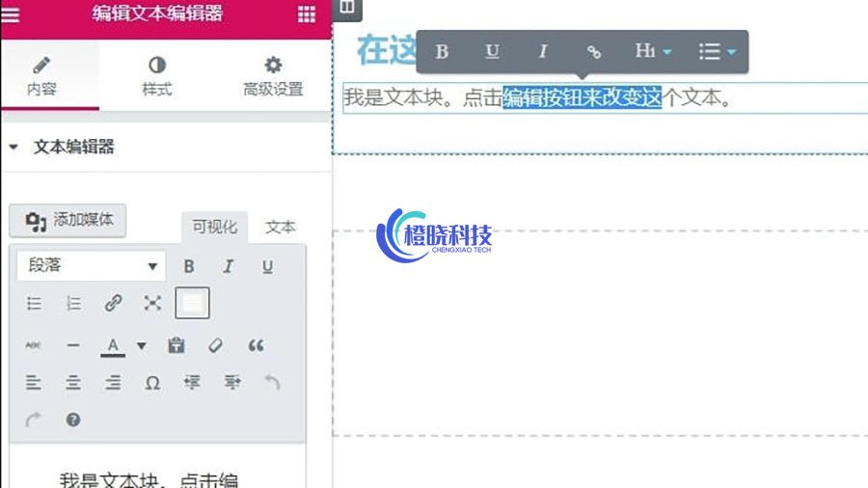Screen dimensions: 868x488
Task: Click the link icon in floating toolbar
Action: [594, 52]
